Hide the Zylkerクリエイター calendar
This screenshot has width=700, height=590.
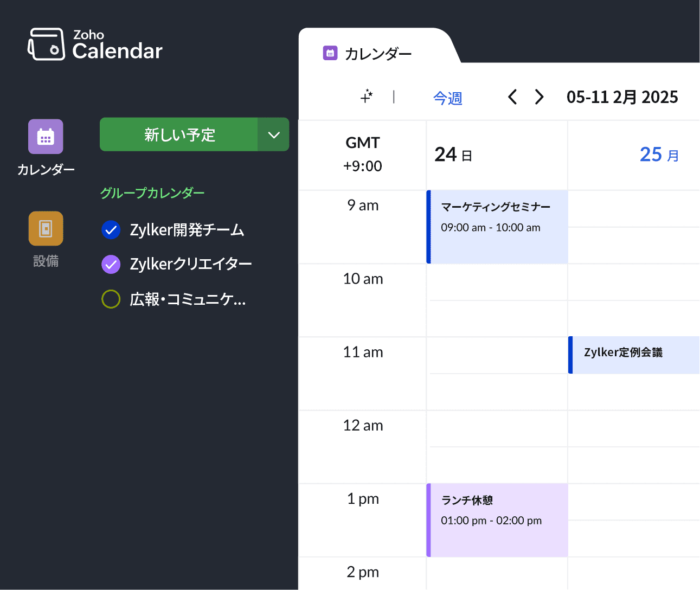(x=111, y=264)
